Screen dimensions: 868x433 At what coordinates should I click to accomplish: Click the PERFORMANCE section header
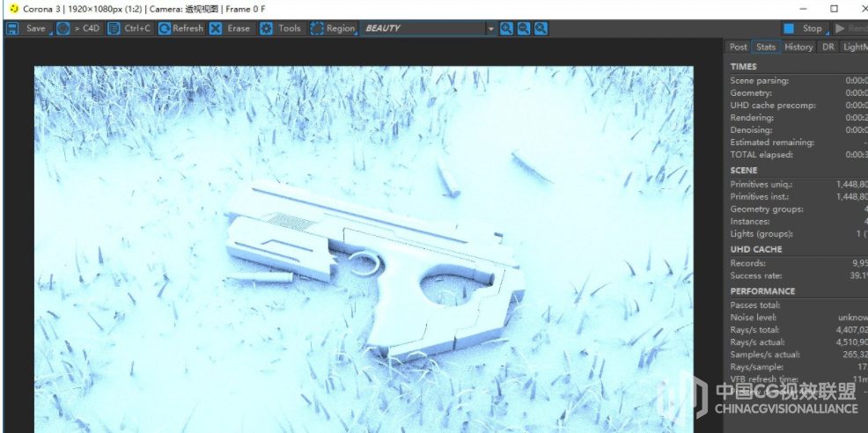(762, 291)
